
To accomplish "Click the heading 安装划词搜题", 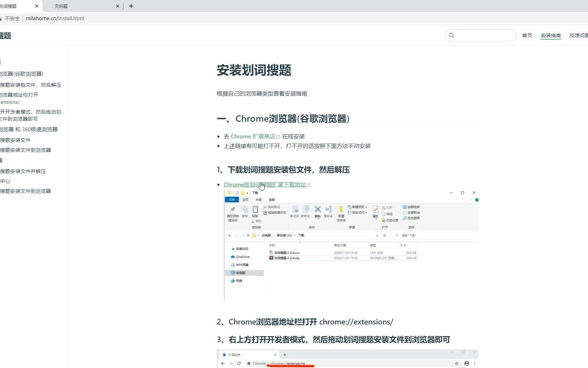I will click(x=254, y=70).
